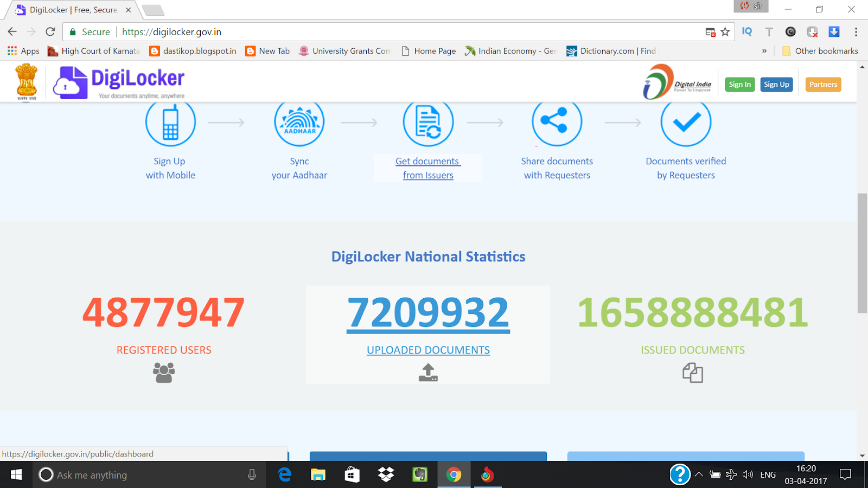Click the green Sign In button
The width and height of the screenshot is (868, 488).
pyautogui.click(x=740, y=85)
